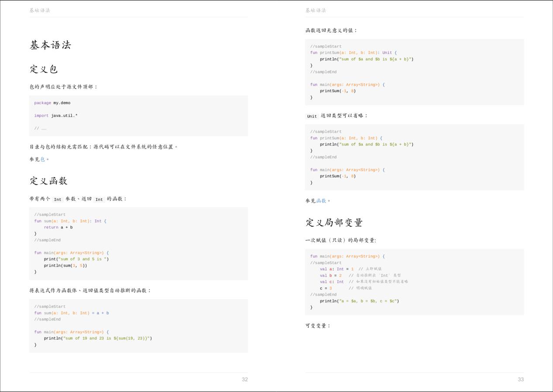Select page number 33

click(521, 379)
